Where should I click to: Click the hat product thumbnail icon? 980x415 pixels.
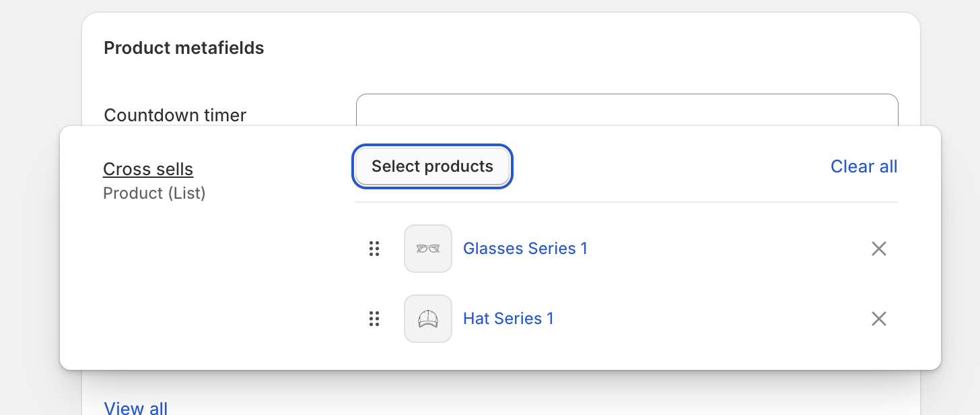(428, 319)
